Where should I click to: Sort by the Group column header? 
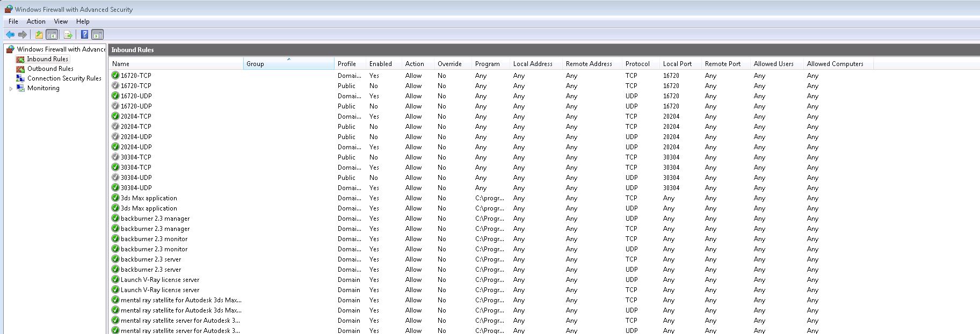(289, 63)
